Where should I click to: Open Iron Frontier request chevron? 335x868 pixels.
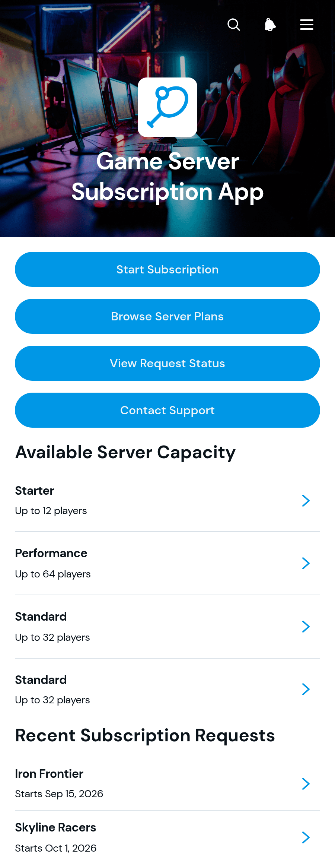[306, 784]
